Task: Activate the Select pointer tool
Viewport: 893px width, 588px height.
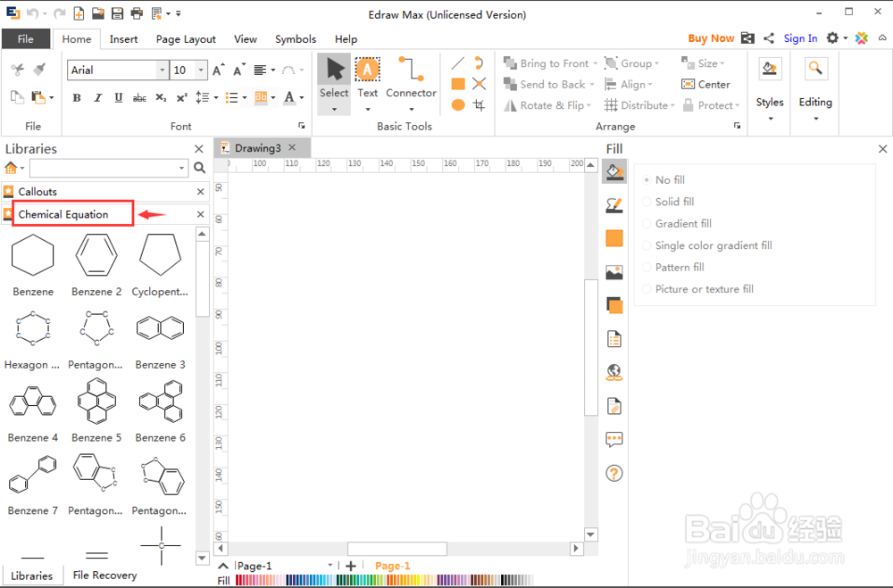Action: 334,84
